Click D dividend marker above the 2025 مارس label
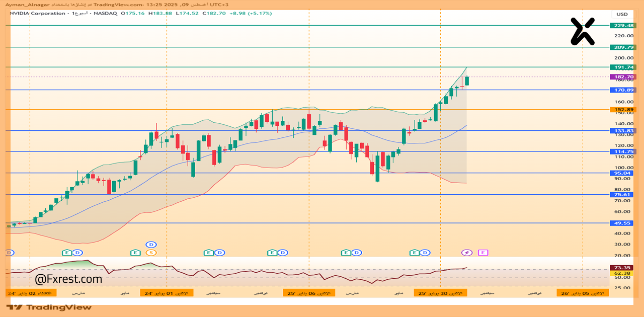The height and width of the screenshot is (317, 644). 356,253
